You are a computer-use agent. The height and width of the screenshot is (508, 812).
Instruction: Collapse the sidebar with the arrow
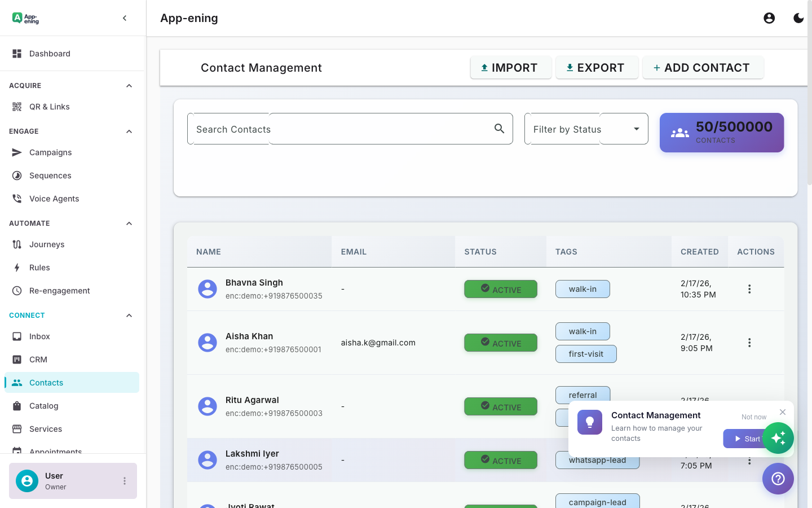124,17
